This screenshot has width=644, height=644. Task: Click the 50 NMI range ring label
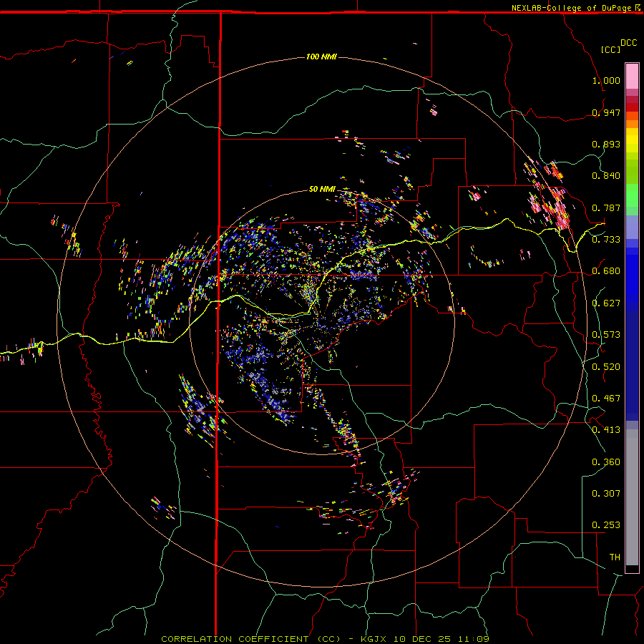point(322,189)
